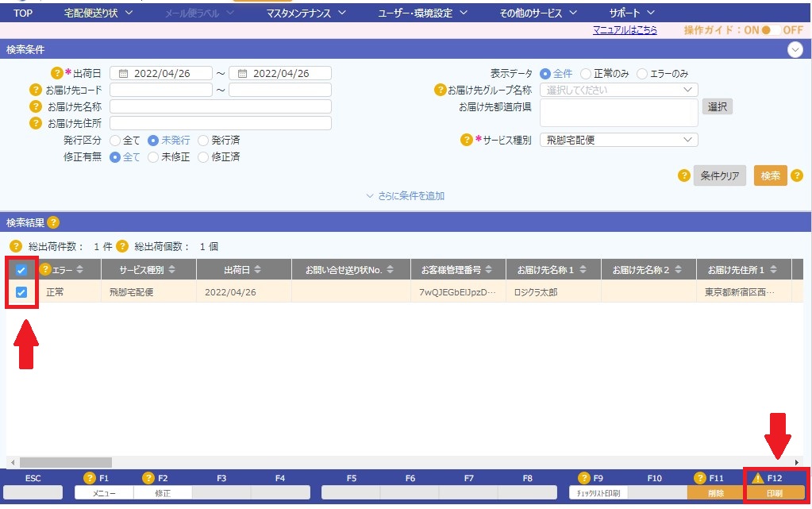Click help icon next to 検索結果 header
This screenshot has height=509, width=812.
[53, 222]
